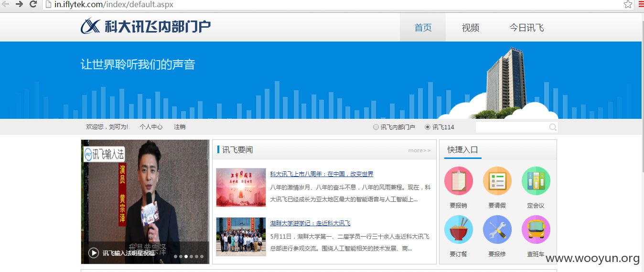Play the 讯飞输入法明星祝福 video
This screenshot has height=272, width=644.
click(x=94, y=253)
